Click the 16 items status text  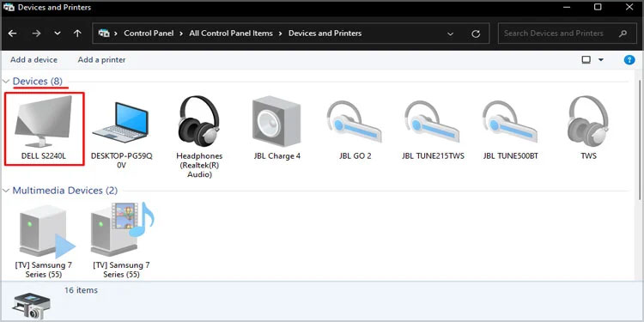click(x=81, y=290)
